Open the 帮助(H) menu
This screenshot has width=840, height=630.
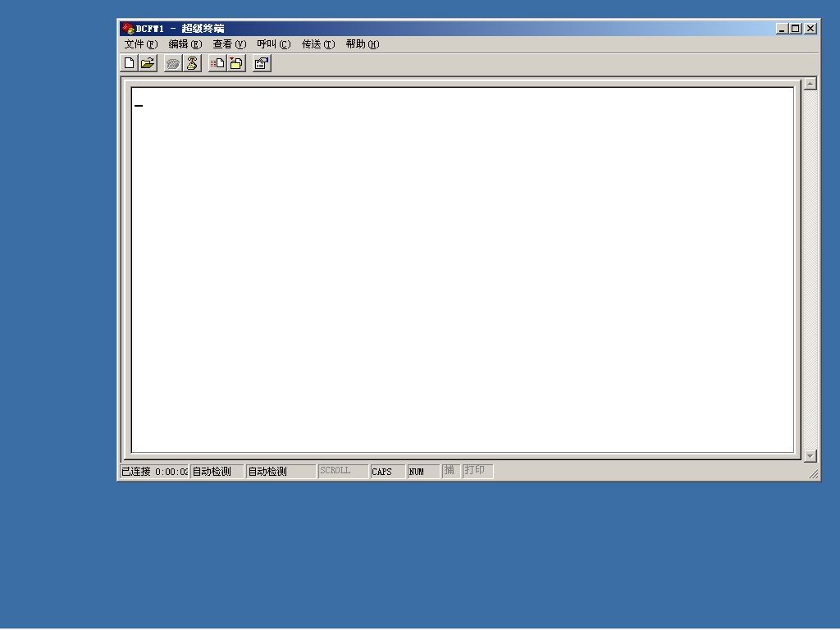click(362, 44)
